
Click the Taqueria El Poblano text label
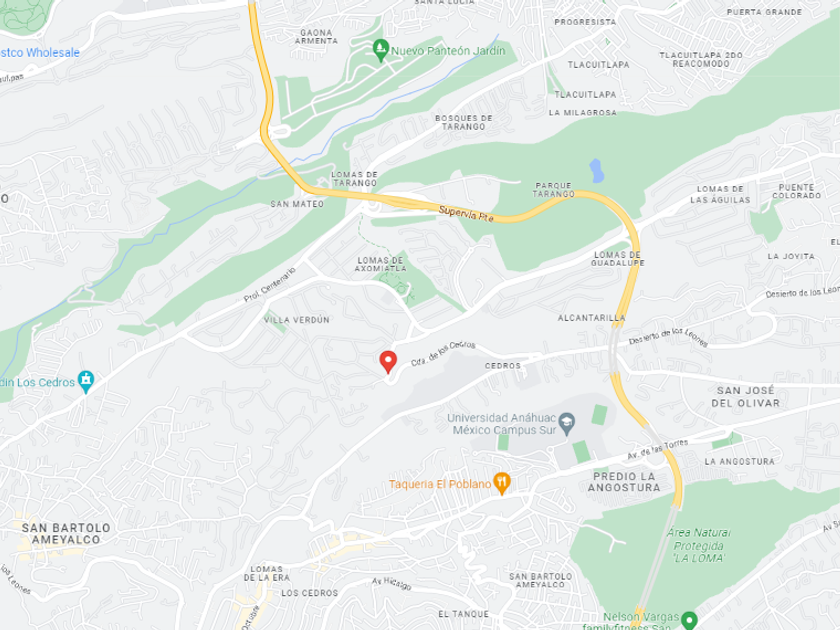[440, 484]
